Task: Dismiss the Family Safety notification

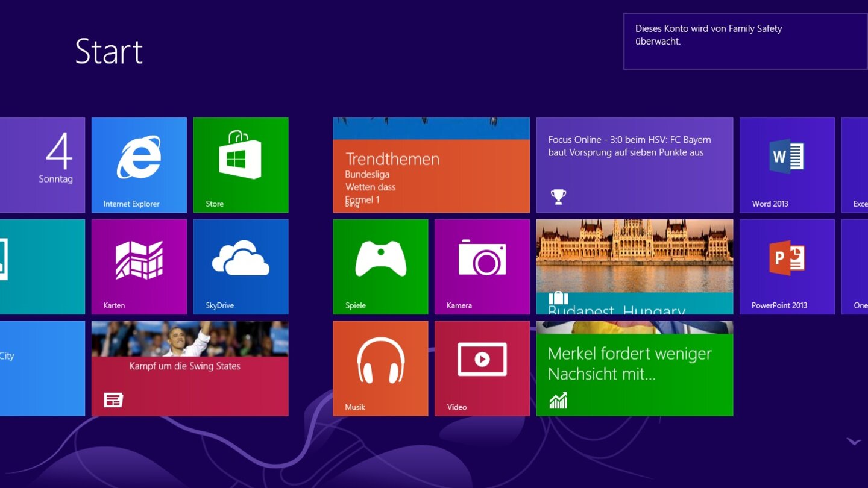Action: pos(745,42)
